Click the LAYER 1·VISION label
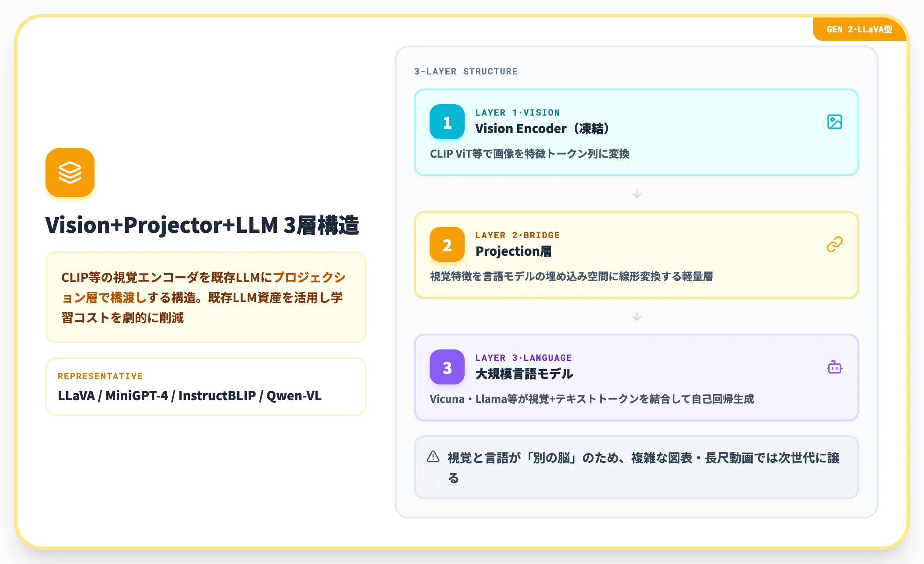924x564 pixels. (518, 113)
